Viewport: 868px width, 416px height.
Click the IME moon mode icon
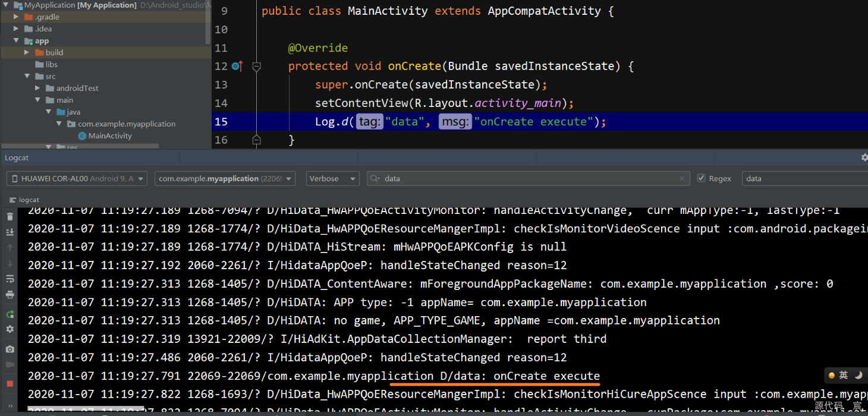(x=858, y=375)
